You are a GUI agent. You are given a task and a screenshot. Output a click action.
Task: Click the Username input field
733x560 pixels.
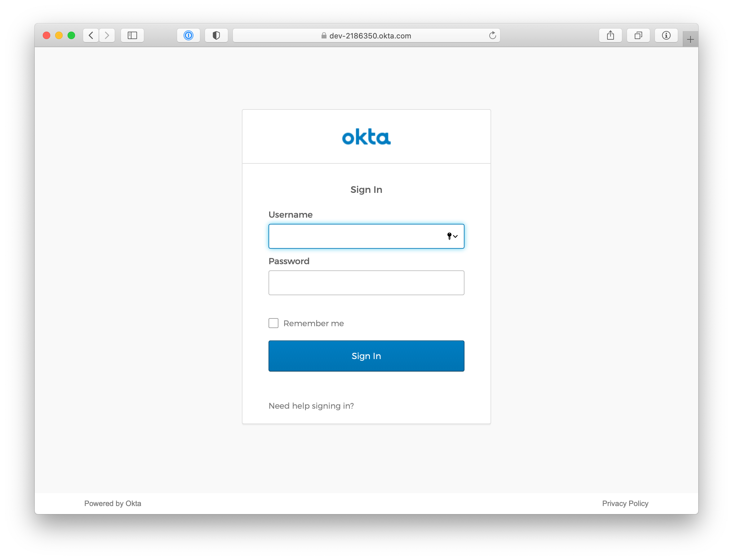pos(366,236)
